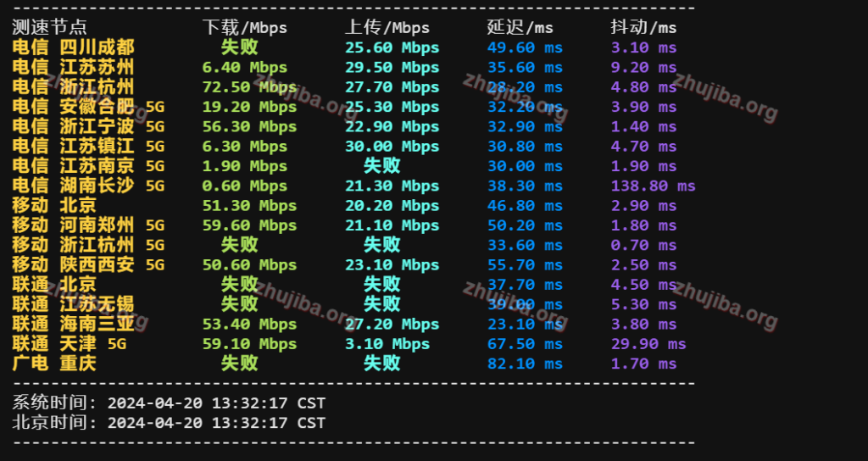
Task: Click the 3.10 Mbps upload value
Action: coord(387,344)
